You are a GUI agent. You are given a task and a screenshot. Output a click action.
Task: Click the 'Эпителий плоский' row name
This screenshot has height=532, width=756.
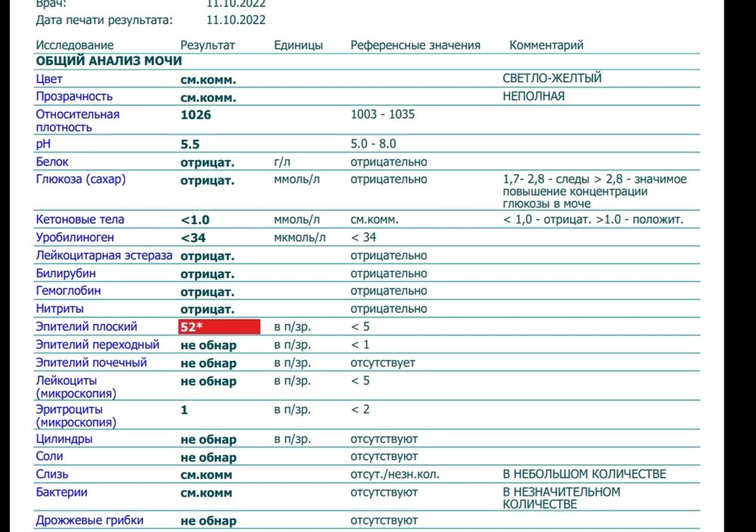[86, 326]
